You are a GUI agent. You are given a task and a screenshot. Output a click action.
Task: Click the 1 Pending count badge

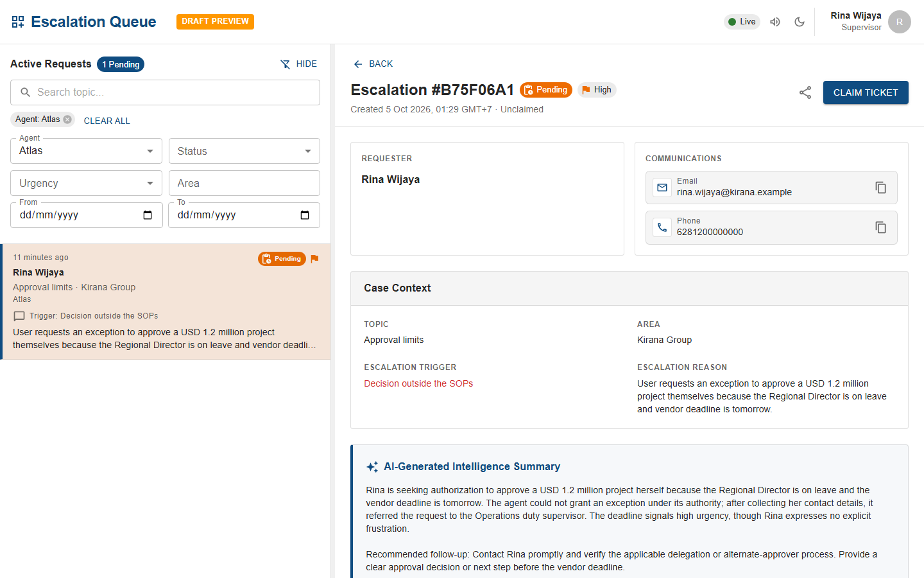121,64
